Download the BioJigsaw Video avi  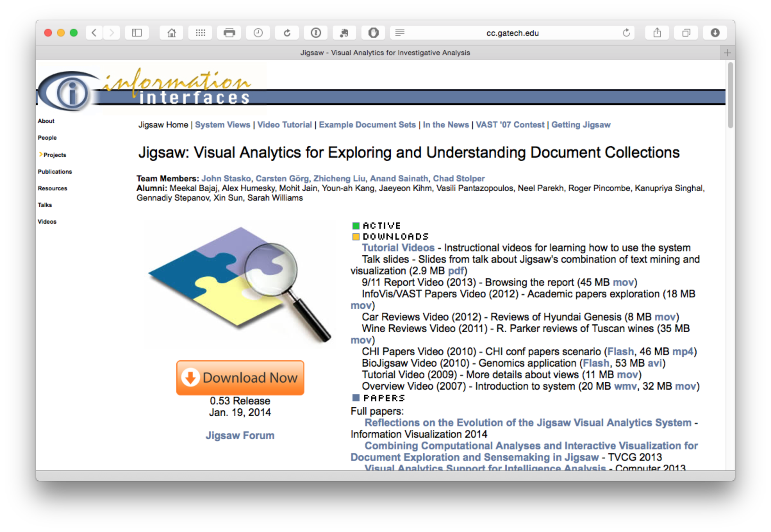(654, 363)
